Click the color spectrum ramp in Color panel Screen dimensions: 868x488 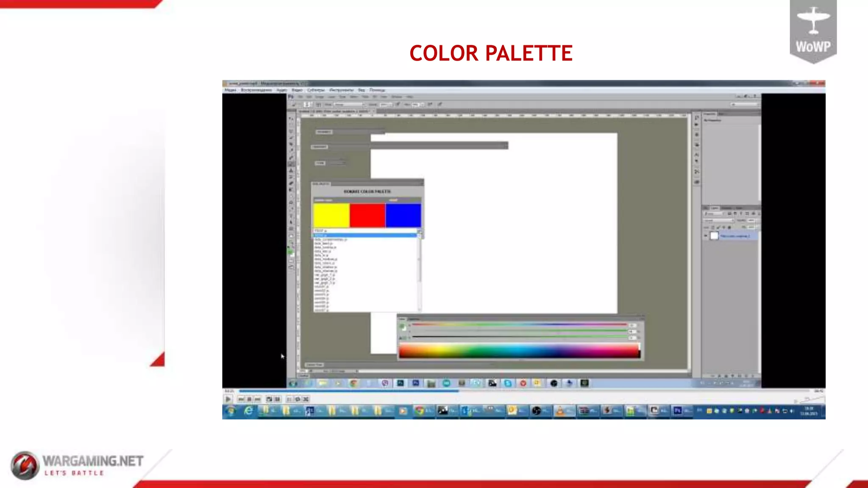(x=520, y=351)
